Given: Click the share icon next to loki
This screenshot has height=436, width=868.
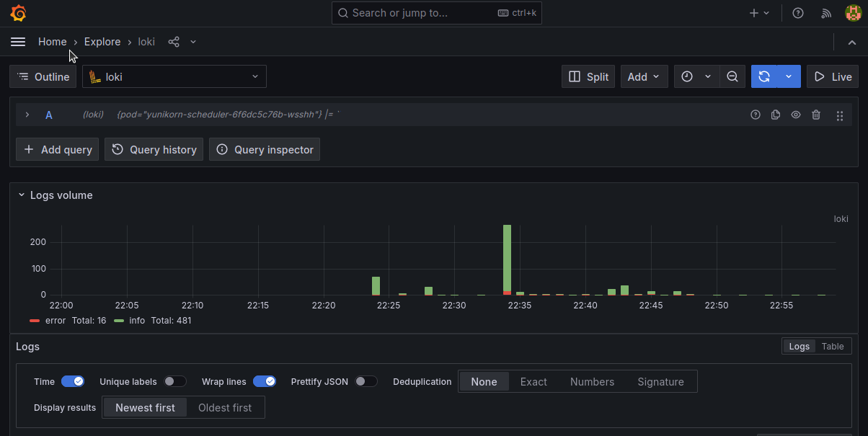Looking at the screenshot, I should (174, 42).
